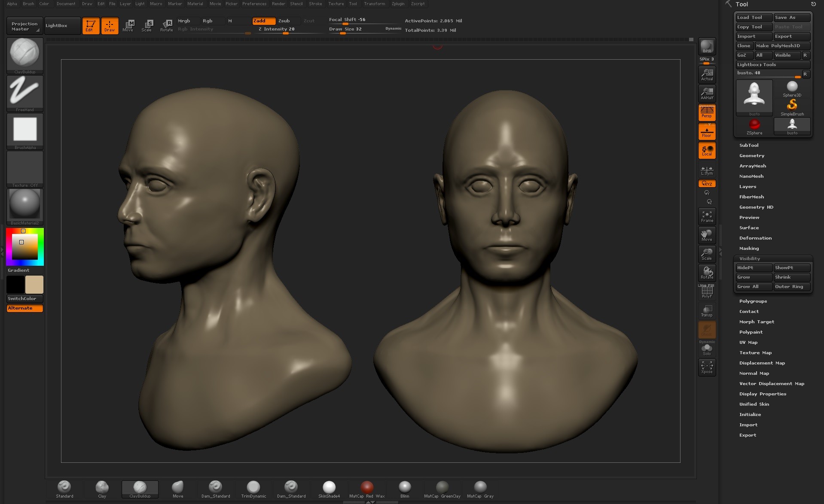Disable Zadd sculpting mode
The height and width of the screenshot is (504, 824).
264,21
